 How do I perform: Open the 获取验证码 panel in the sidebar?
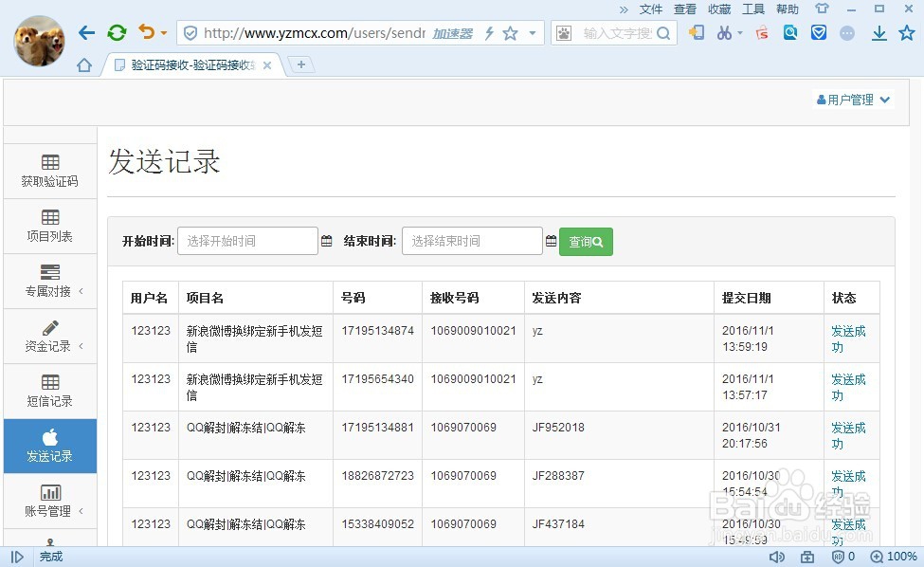(x=49, y=171)
